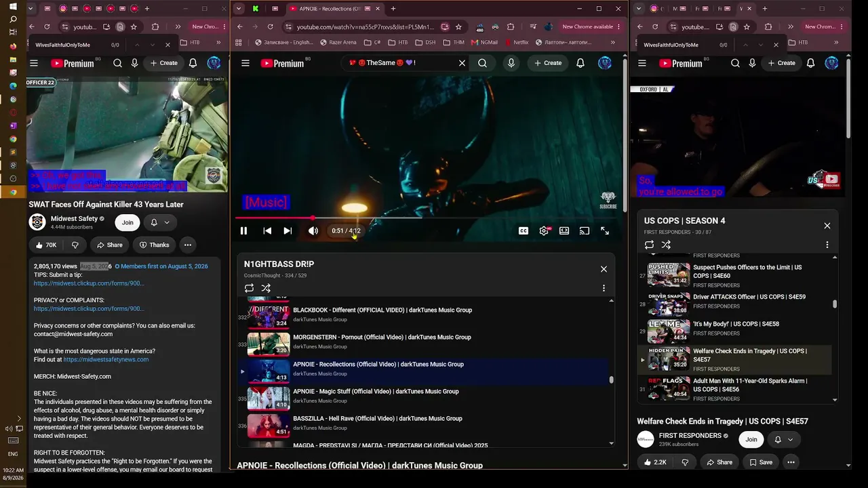This screenshot has height=488, width=868.
Task: Click Thanks on the SWAT video
Action: (154, 245)
